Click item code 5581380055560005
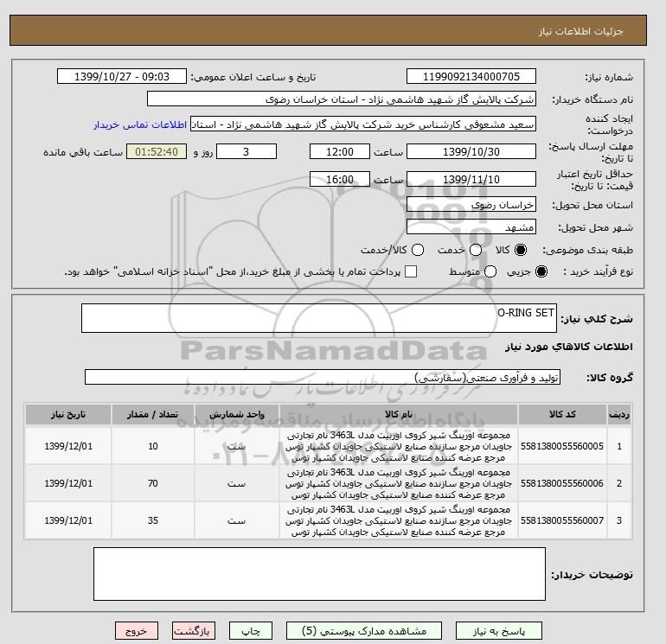Viewport: 666px width, 644px height. [x=562, y=446]
